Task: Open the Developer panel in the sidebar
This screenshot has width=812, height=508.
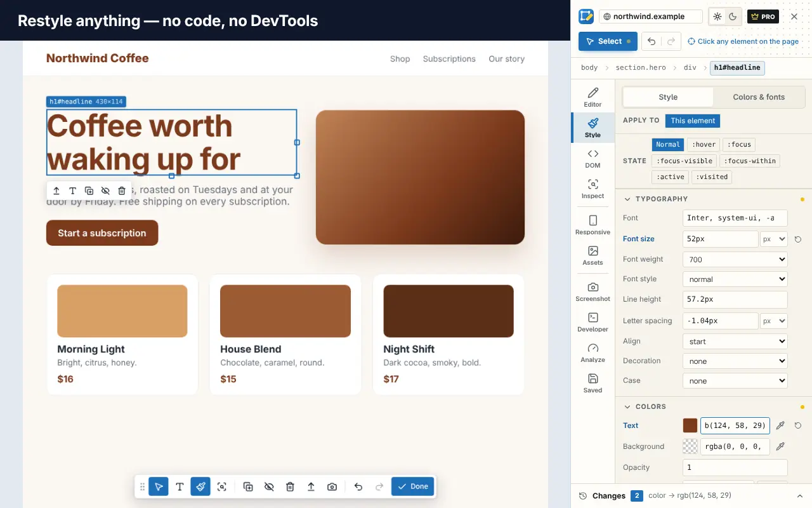Action: point(593,322)
